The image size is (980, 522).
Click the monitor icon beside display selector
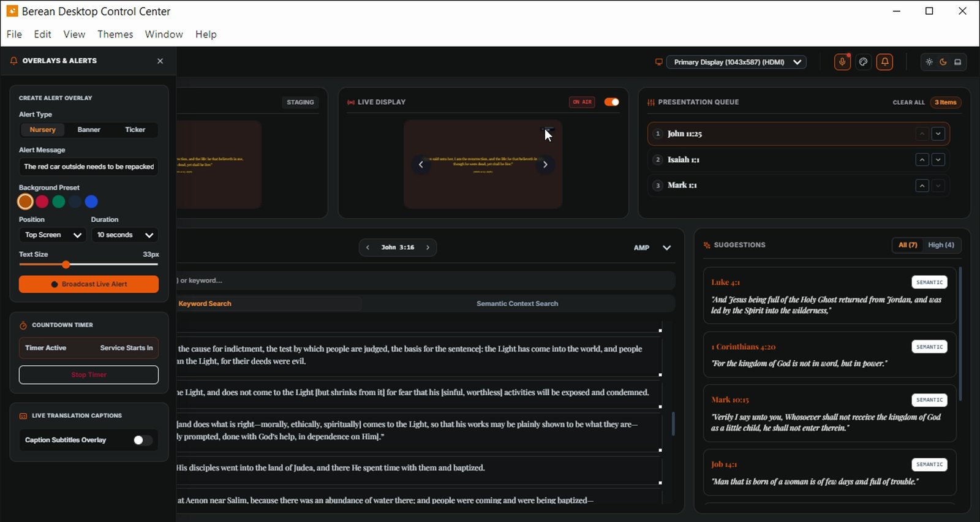659,62
